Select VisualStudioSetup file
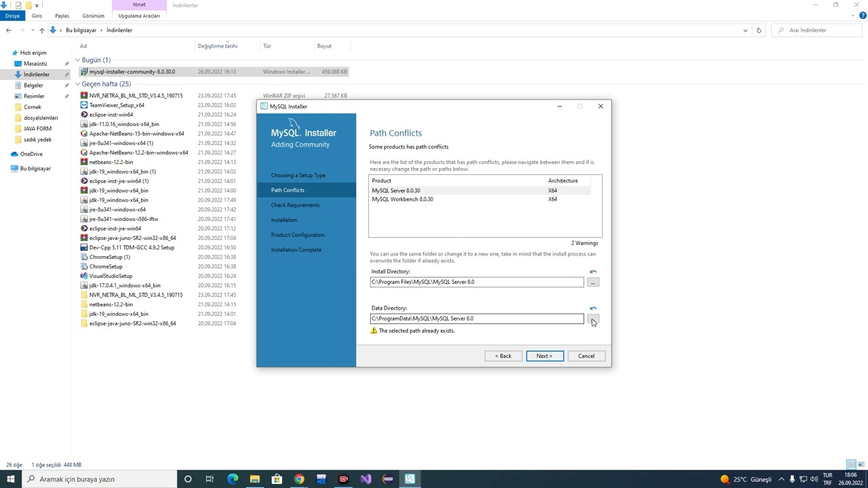Screen dimensions: 868x488 point(111,276)
